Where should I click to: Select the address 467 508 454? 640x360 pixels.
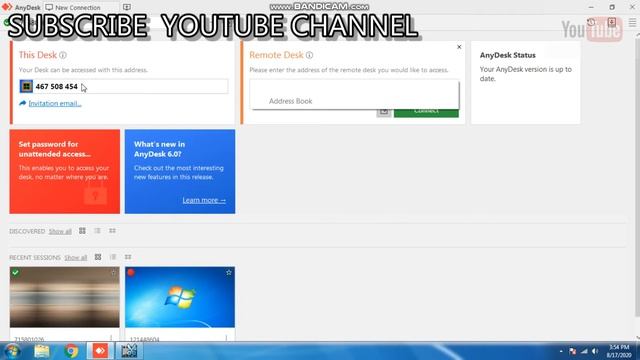tap(56, 87)
